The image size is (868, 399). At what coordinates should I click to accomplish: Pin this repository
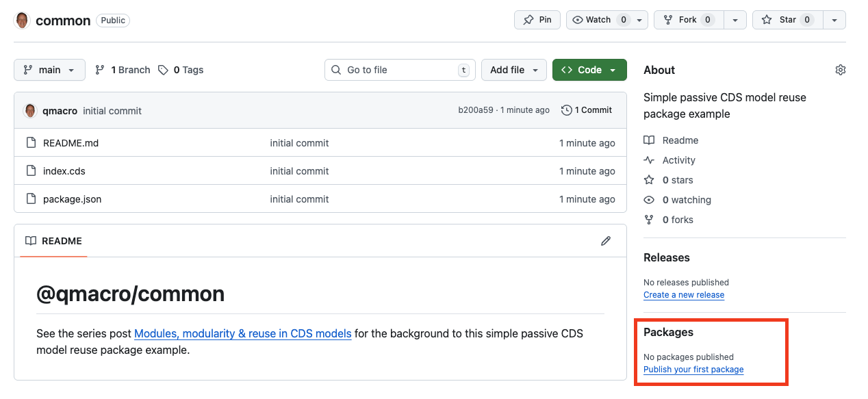tap(537, 19)
